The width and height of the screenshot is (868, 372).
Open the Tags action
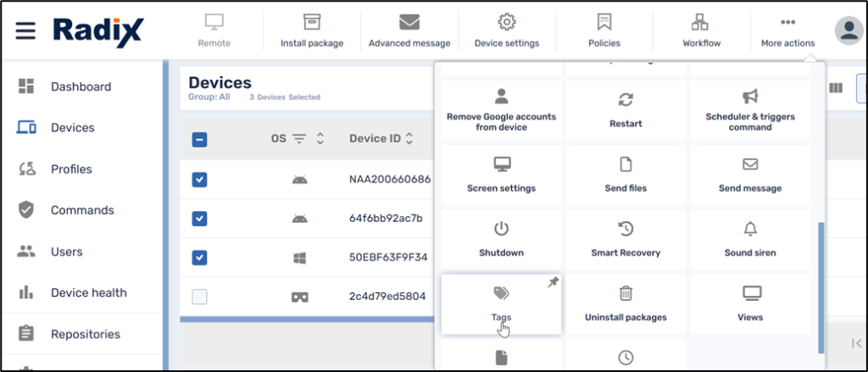pos(501,303)
